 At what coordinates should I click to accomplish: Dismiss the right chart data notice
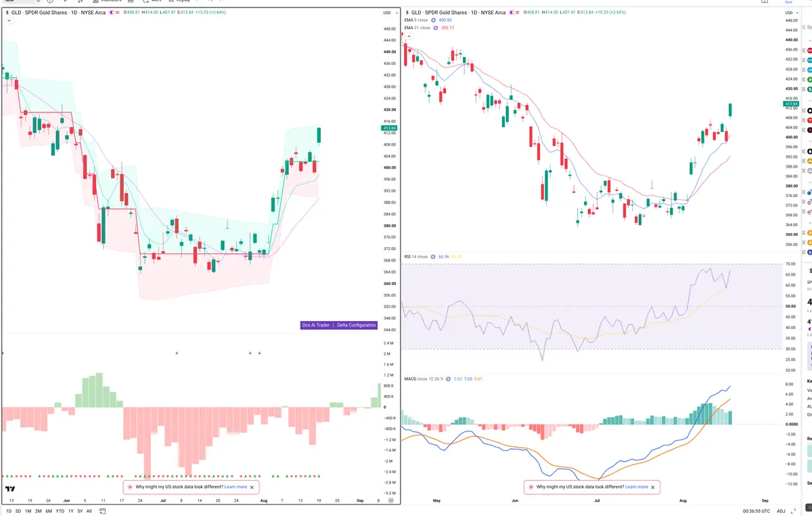tap(653, 487)
